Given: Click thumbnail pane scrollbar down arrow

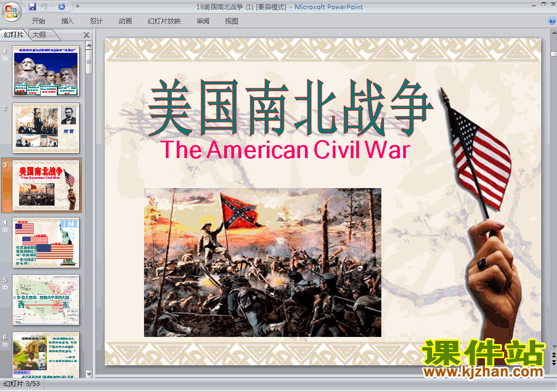Looking at the screenshot, I should pos(89,374).
